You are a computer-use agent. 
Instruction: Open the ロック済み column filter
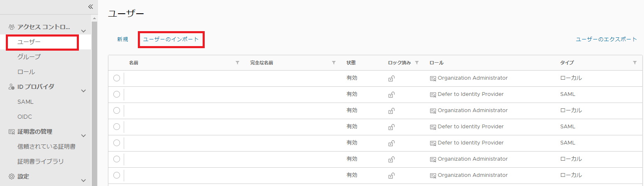click(x=417, y=63)
